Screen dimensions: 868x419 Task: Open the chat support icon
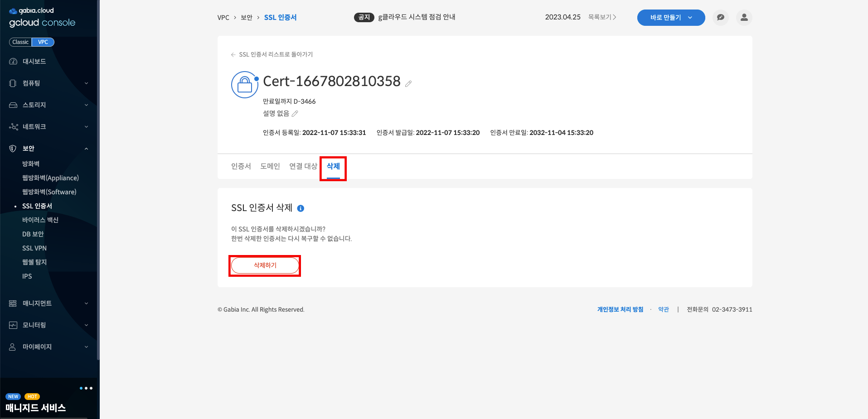[x=720, y=18]
